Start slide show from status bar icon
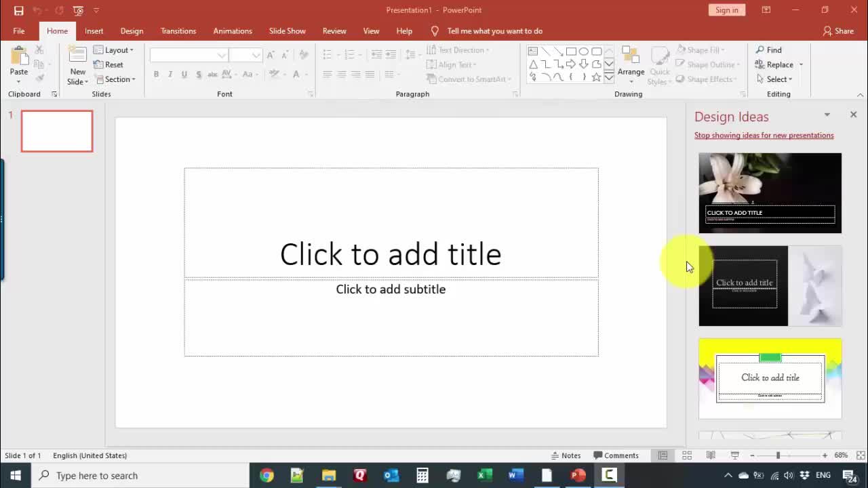868x488 pixels. point(734,455)
